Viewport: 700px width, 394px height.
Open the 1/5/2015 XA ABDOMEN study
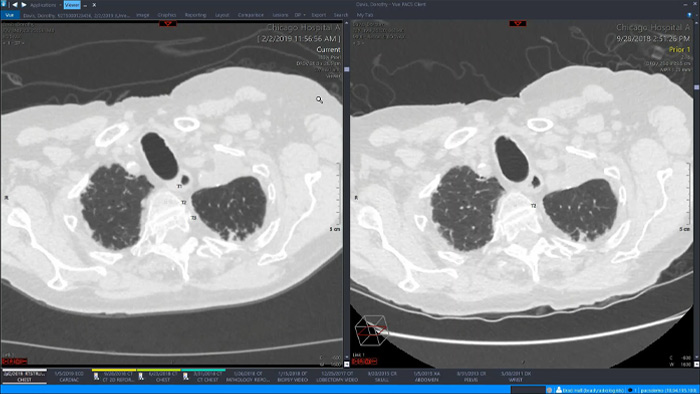[x=426, y=377]
